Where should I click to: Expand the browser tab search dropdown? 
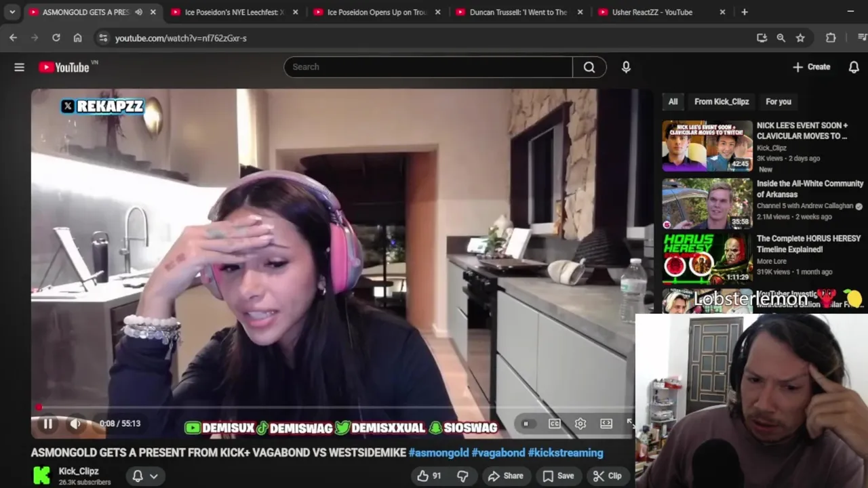pyautogui.click(x=12, y=12)
